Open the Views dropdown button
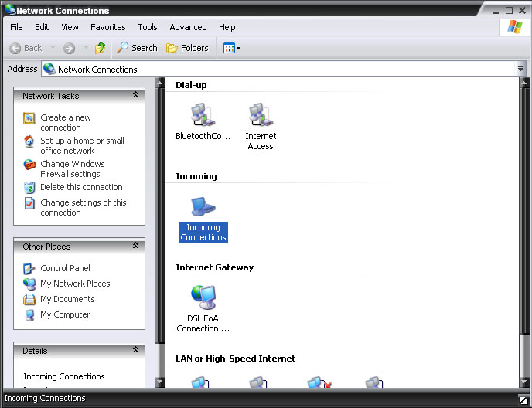 pyautogui.click(x=232, y=48)
